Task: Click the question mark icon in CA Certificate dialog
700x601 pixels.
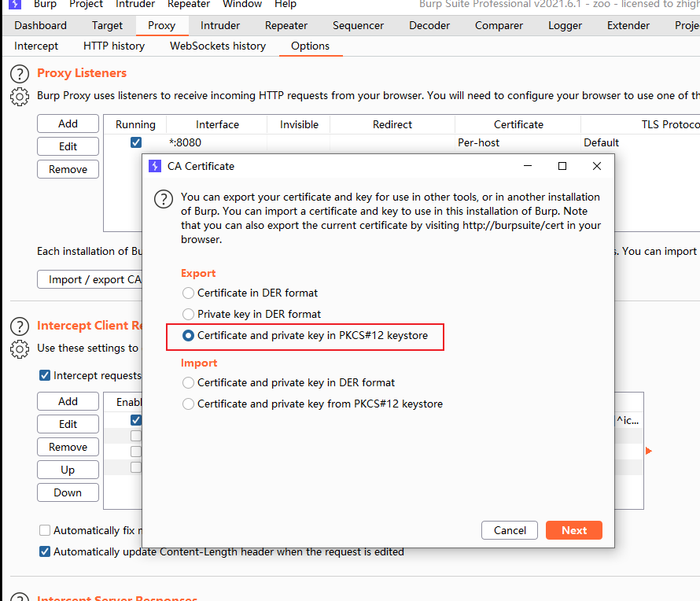Action: click(163, 198)
